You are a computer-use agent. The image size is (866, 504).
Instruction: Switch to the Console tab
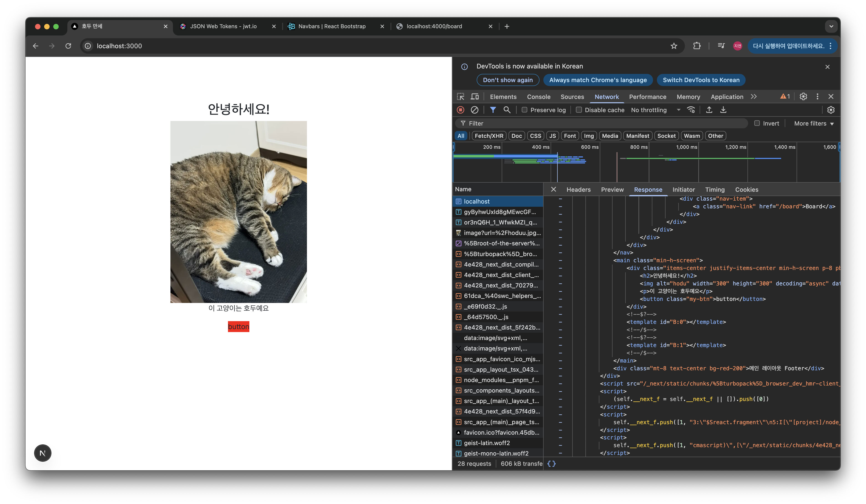tap(539, 97)
